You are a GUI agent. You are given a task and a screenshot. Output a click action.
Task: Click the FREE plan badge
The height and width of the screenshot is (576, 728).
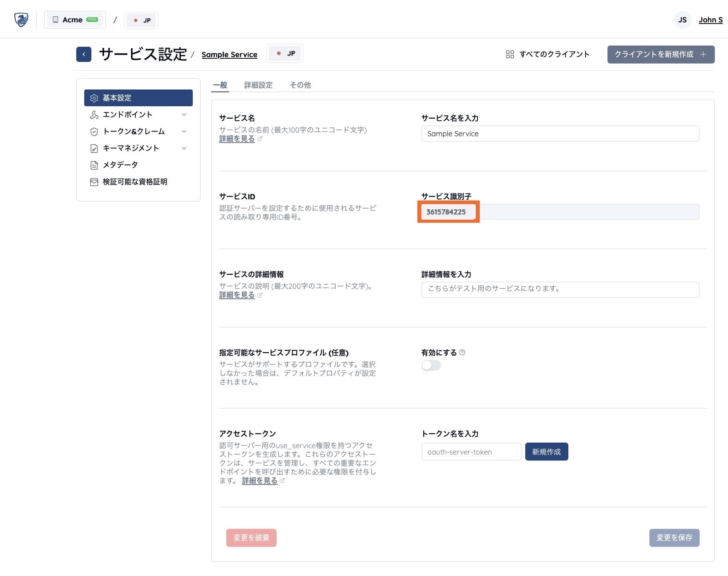[x=92, y=19]
